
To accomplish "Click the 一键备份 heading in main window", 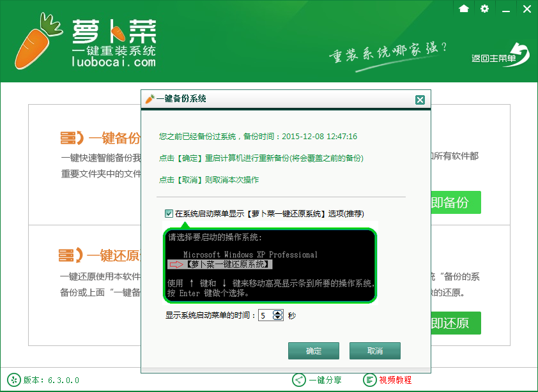I will pyautogui.click(x=114, y=138).
